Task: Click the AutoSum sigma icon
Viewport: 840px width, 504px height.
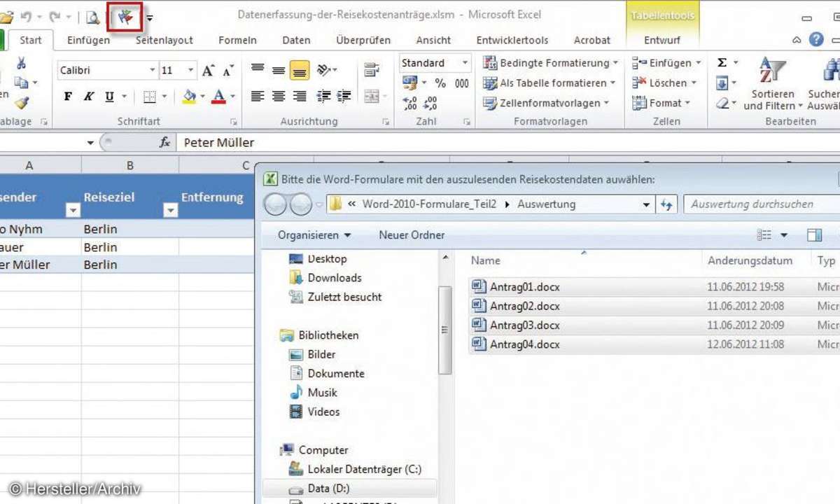Action: pyautogui.click(x=722, y=63)
